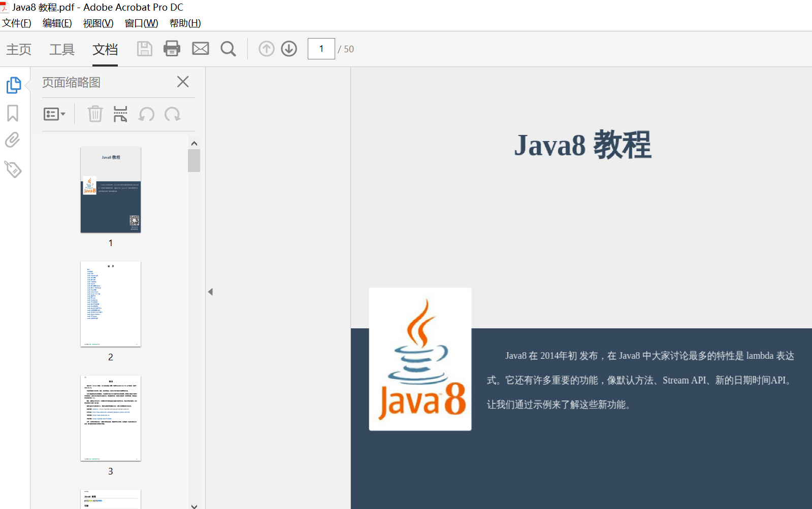Open the 文件(F) menu

click(17, 23)
